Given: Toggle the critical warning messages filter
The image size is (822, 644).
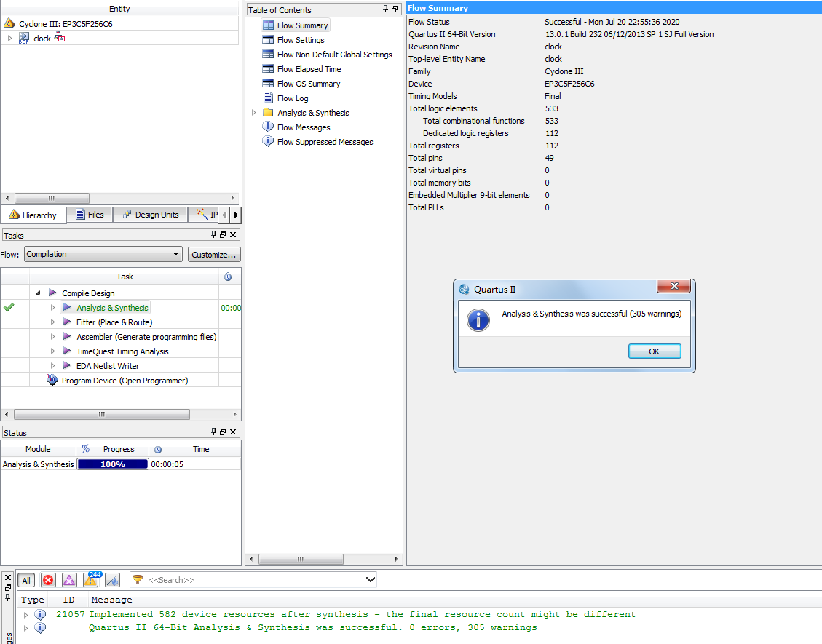Looking at the screenshot, I should click(69, 580).
